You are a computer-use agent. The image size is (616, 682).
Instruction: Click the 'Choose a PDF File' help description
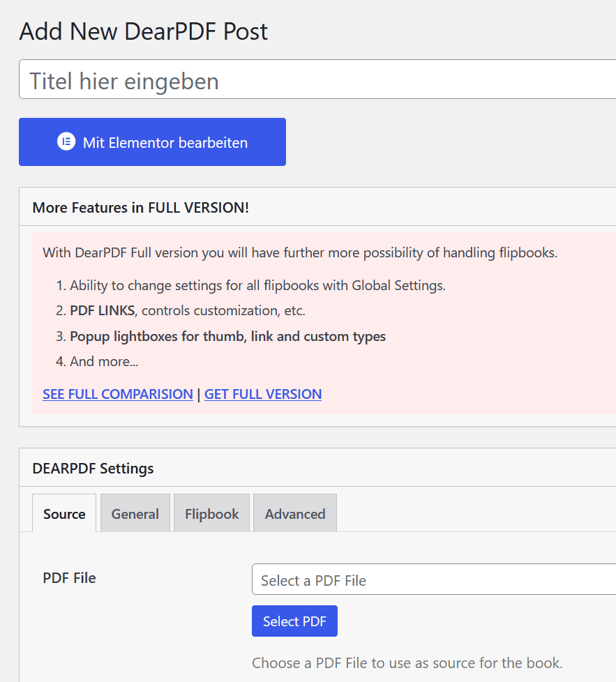pos(407,663)
